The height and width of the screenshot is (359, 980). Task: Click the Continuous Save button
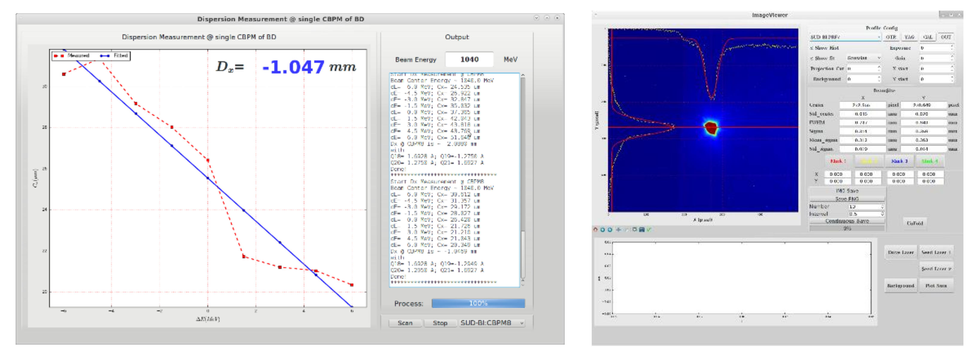point(847,221)
